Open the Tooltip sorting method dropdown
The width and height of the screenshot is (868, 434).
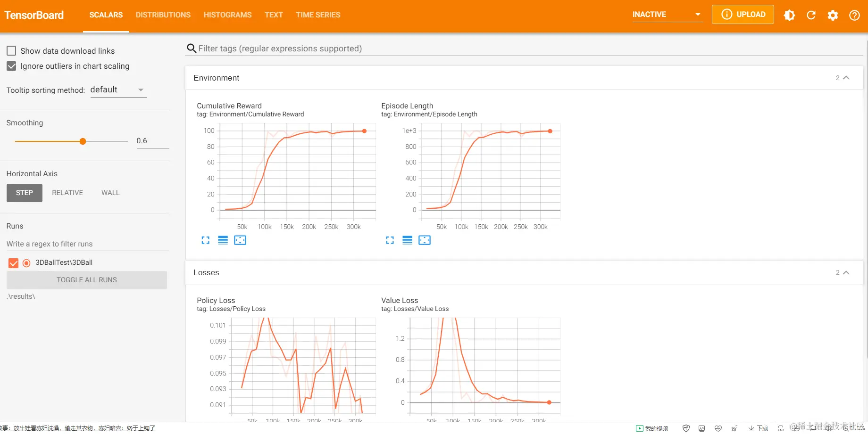coord(118,90)
